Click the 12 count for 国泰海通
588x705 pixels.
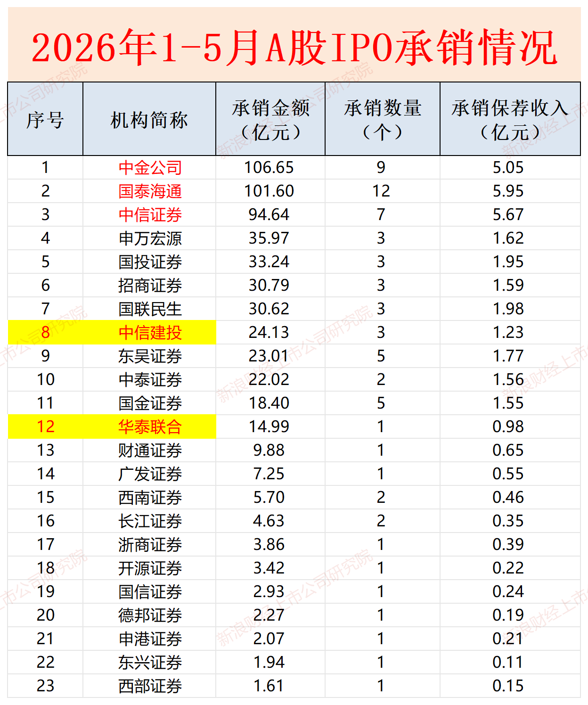click(383, 191)
